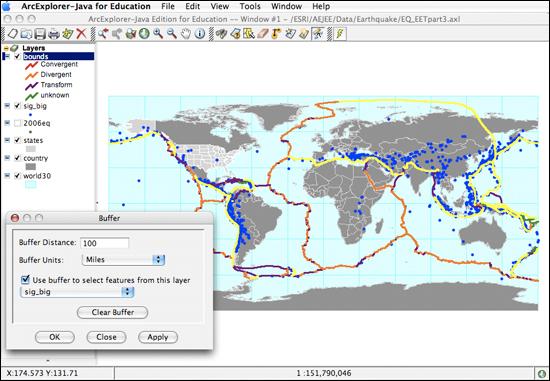Select the Identify info tool
Image resolution: width=550 pixels, height=381 pixels.
pos(200,34)
